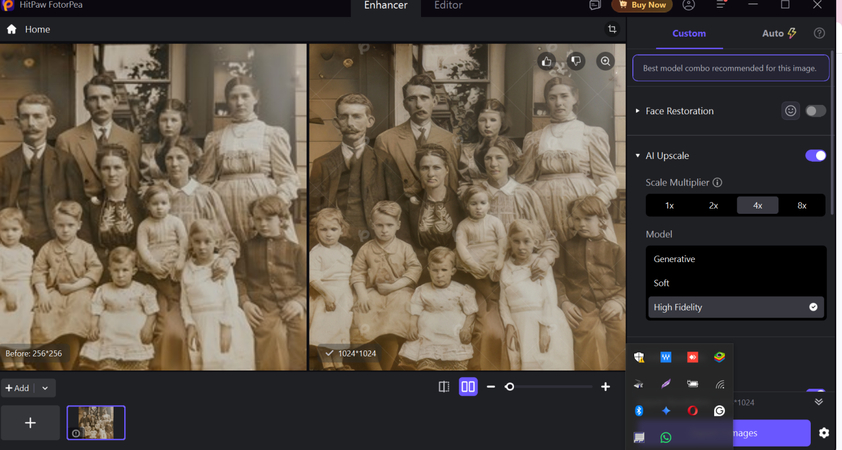
Task: Open the Grammarly tray icon
Action: pyautogui.click(x=720, y=411)
